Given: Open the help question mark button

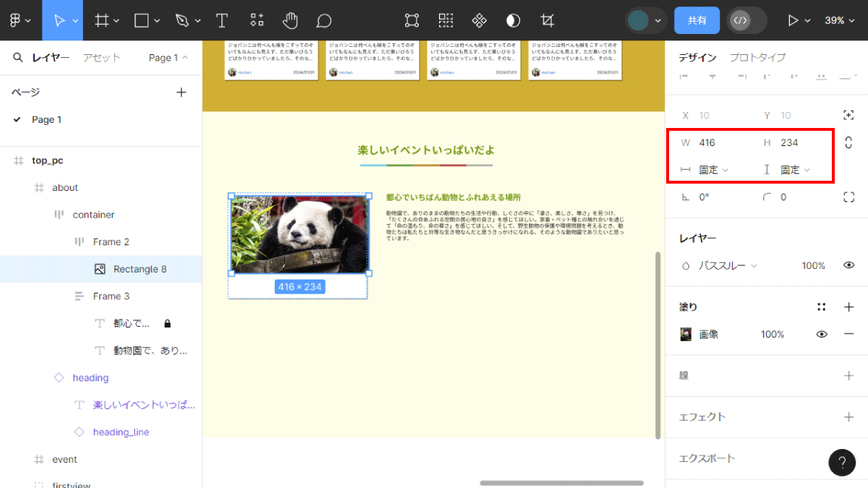Looking at the screenshot, I should pyautogui.click(x=842, y=463).
